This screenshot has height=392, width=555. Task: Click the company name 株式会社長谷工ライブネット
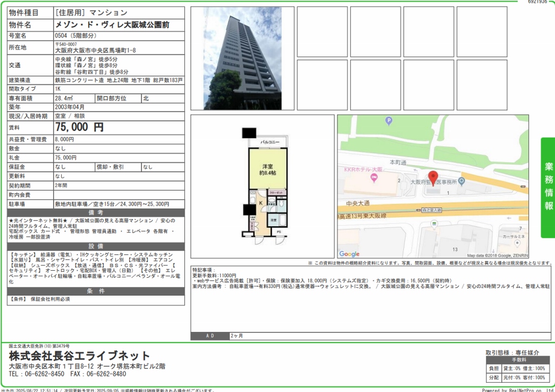[x=80, y=356]
